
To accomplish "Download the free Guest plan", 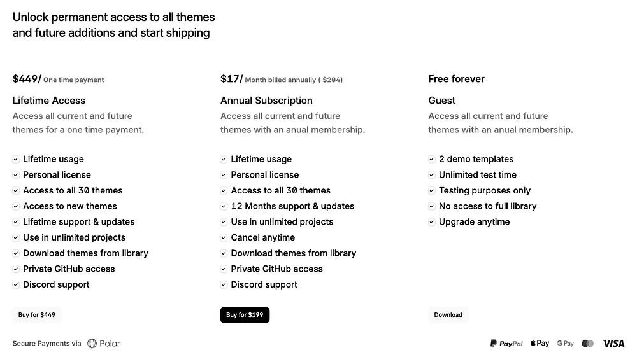I will 448,315.
